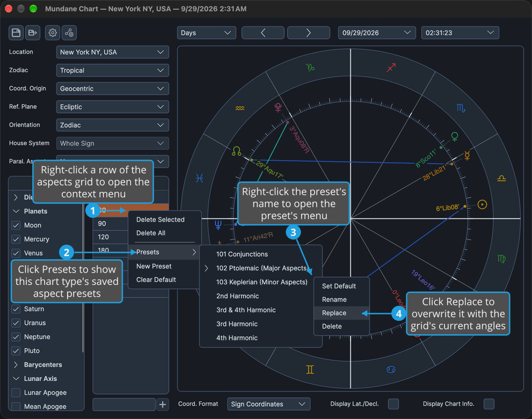Open the Ref. Plane Ecliptic dropdown
Viewport: 532px width, 419px height.
[112, 107]
